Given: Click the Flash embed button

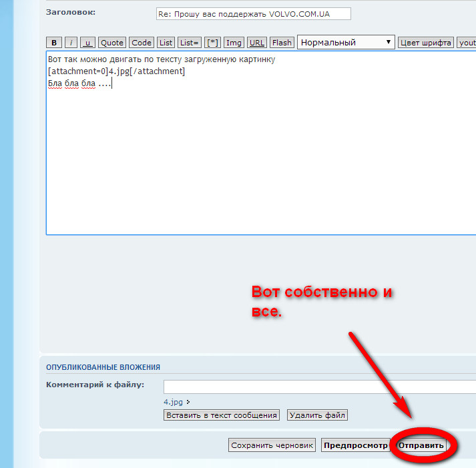Looking at the screenshot, I should (282, 42).
